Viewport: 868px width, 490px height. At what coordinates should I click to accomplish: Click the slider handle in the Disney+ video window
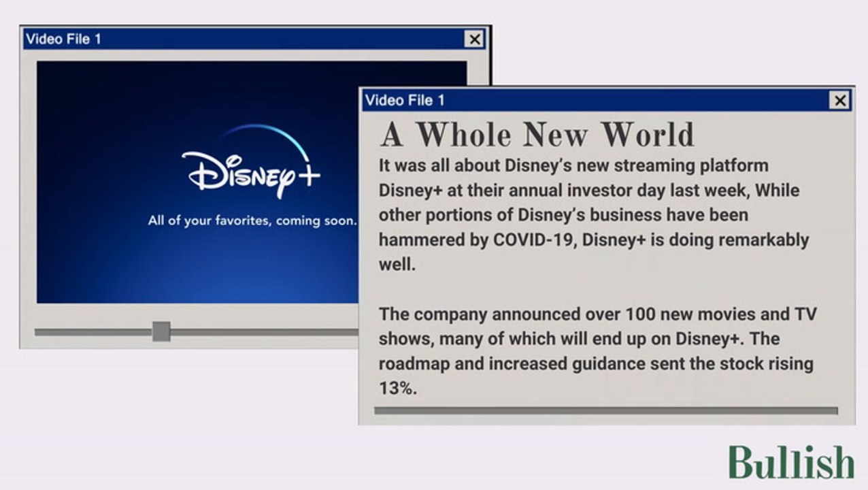click(x=161, y=331)
